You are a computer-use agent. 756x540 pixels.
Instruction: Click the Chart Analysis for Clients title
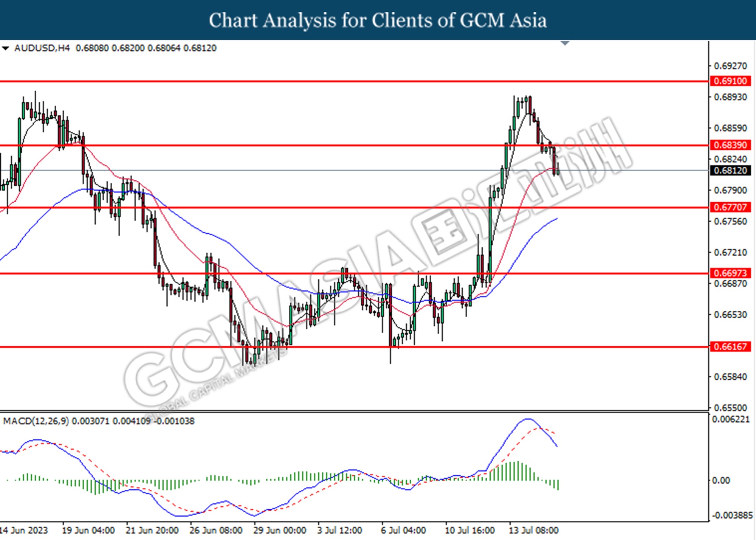tap(378, 20)
